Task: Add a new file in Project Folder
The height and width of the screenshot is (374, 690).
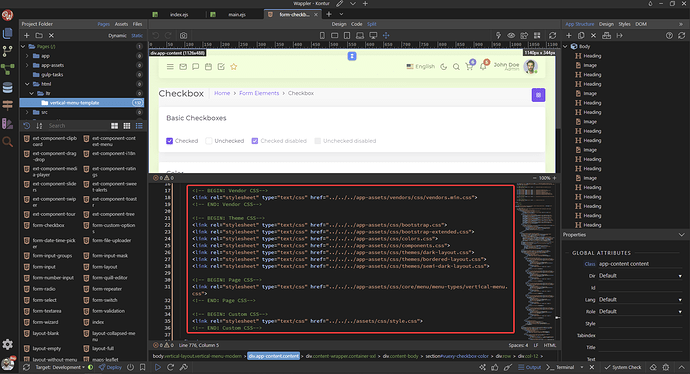Action: click(x=26, y=35)
